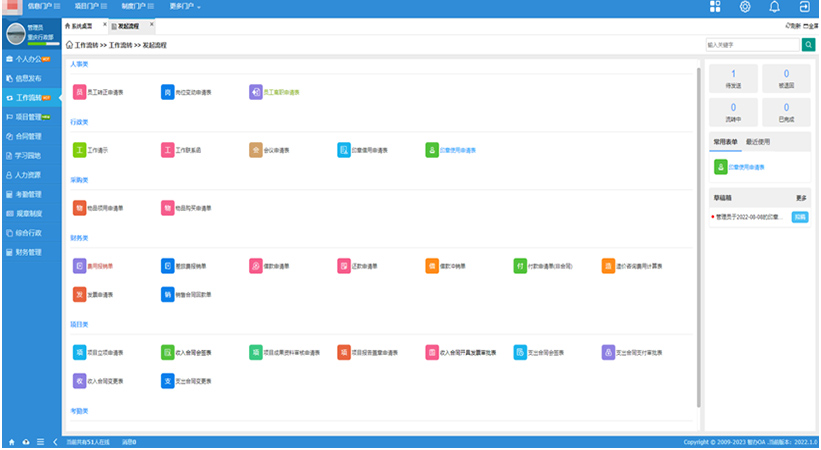Open the apps grid icon in header
The image size is (821, 450).
pos(715,6)
